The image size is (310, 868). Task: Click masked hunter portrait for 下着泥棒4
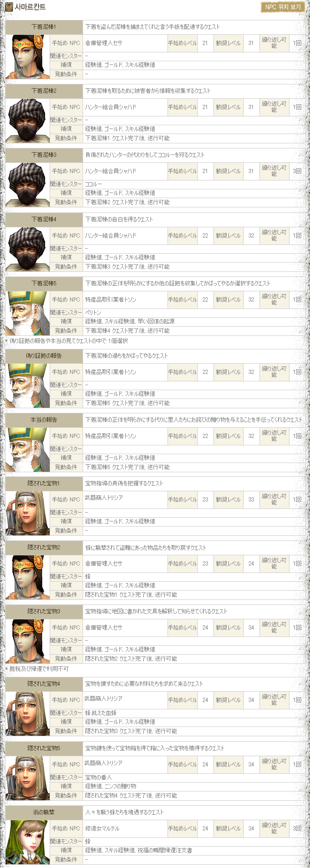click(x=27, y=249)
